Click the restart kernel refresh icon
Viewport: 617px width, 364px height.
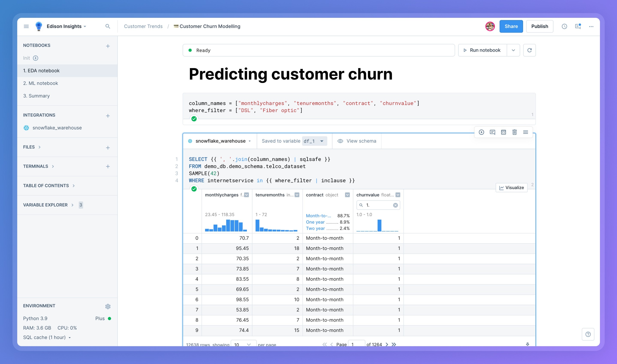529,50
